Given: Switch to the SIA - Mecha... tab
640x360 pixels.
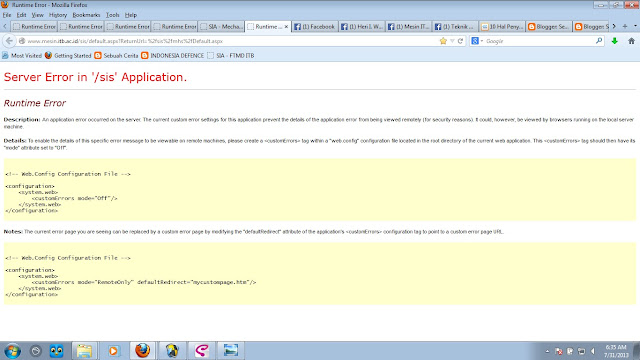Looking at the screenshot, I should click(222, 27).
